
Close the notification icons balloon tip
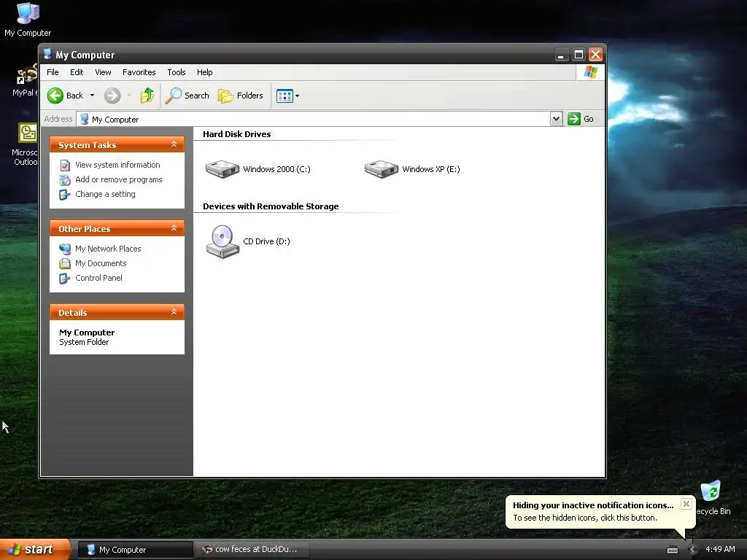686,504
